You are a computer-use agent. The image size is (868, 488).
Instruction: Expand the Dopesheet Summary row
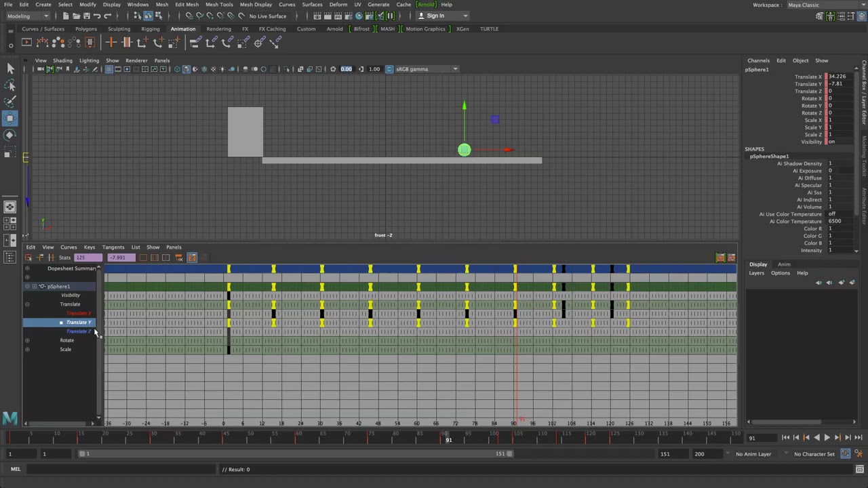coord(27,269)
